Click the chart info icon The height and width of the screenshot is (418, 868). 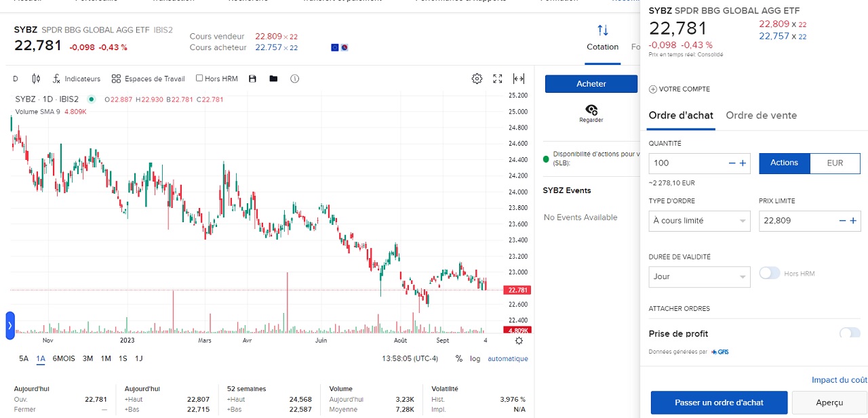[x=294, y=79]
